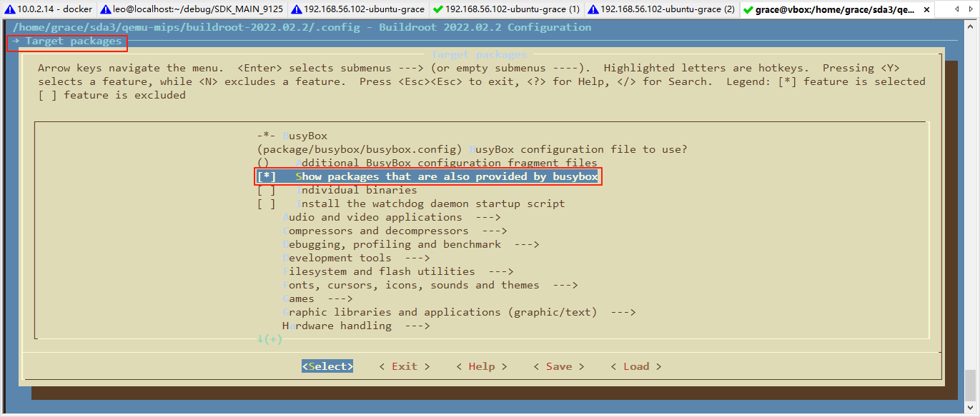
Task: Expand Graphic libraries and applications submenu
Action: click(x=460, y=312)
